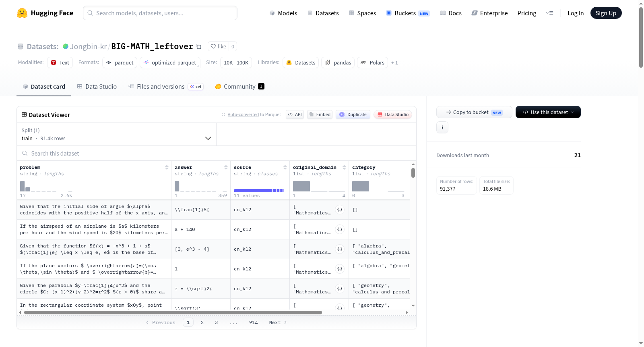644x347 pixels.
Task: Expand JSON cell in '[0, e^3 - 4]' row
Action: pos(340,249)
